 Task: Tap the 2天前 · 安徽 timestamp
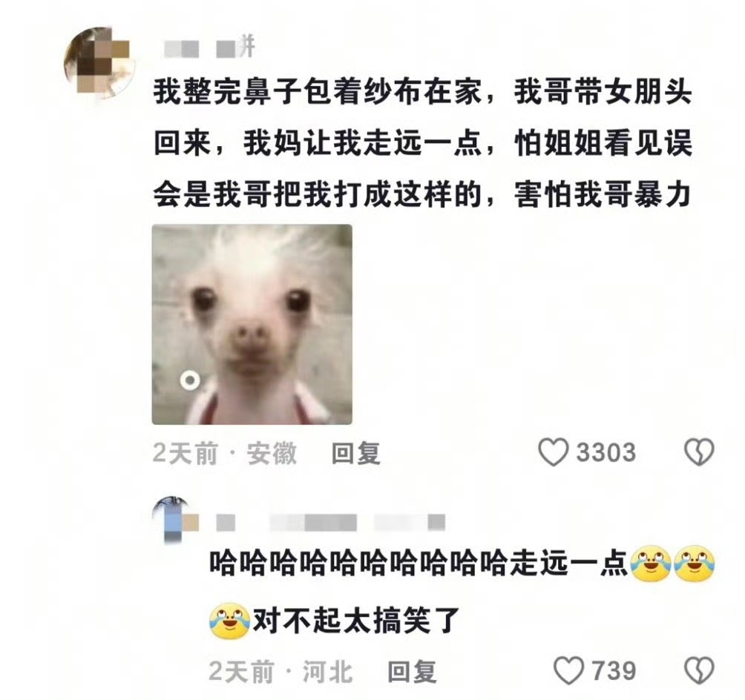coord(225,452)
